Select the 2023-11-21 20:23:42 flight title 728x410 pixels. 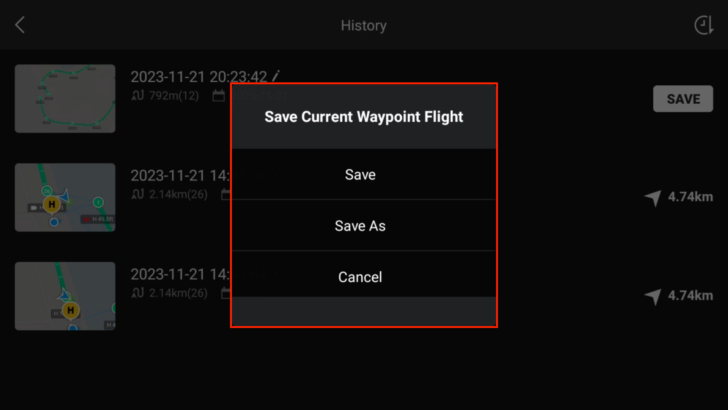click(x=199, y=77)
